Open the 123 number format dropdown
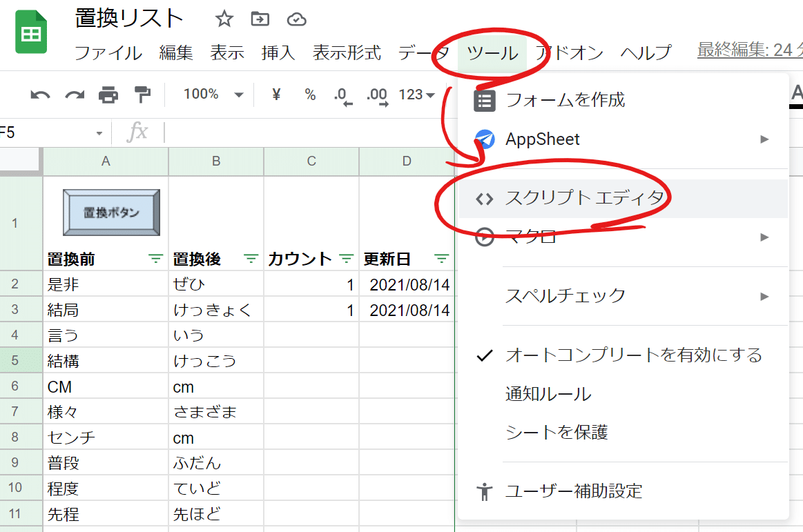 coord(416,95)
